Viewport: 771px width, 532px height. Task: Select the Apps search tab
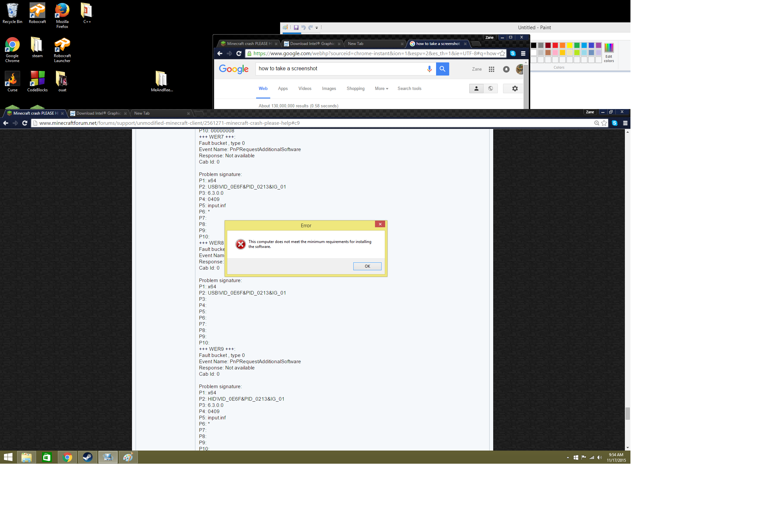point(283,89)
